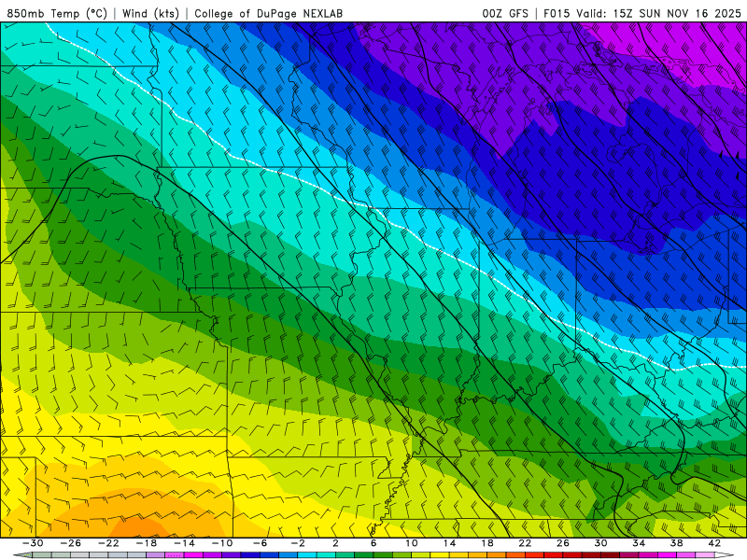Click the 2 colorbar tick label
The image size is (747, 560).
click(x=335, y=543)
